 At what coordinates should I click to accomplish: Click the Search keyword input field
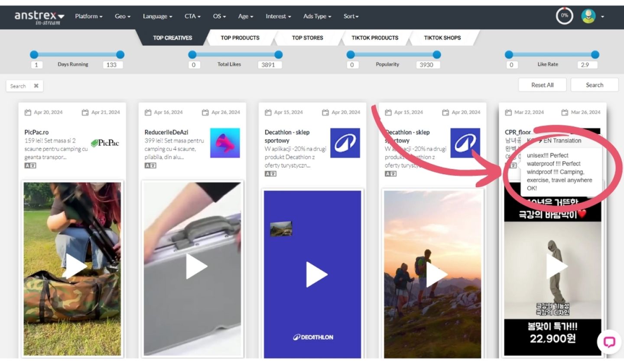point(19,86)
